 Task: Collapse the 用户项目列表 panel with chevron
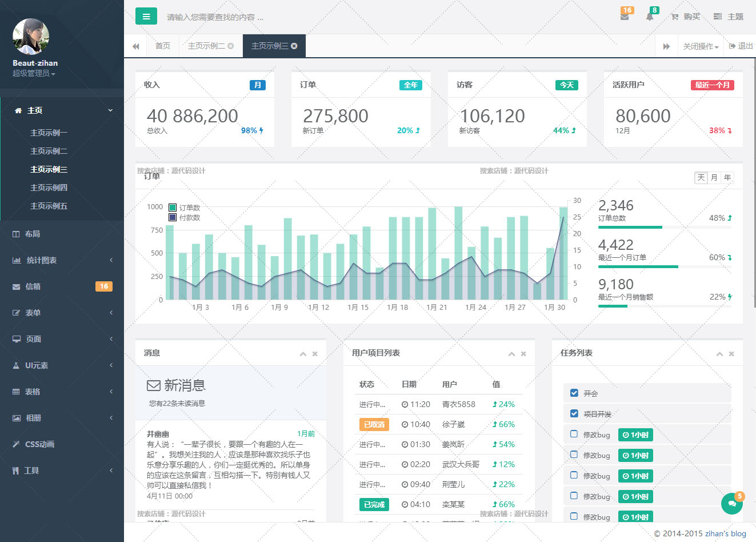pos(511,354)
